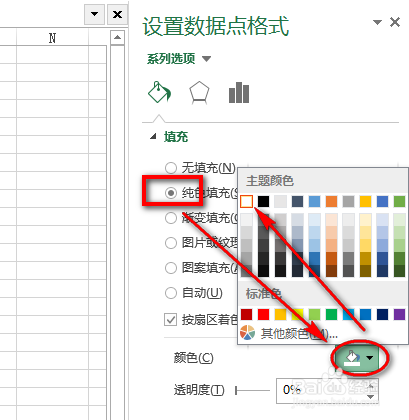The width and height of the screenshot is (409, 420).
Task: Click the fill color paint bucket button
Action: 352,358
